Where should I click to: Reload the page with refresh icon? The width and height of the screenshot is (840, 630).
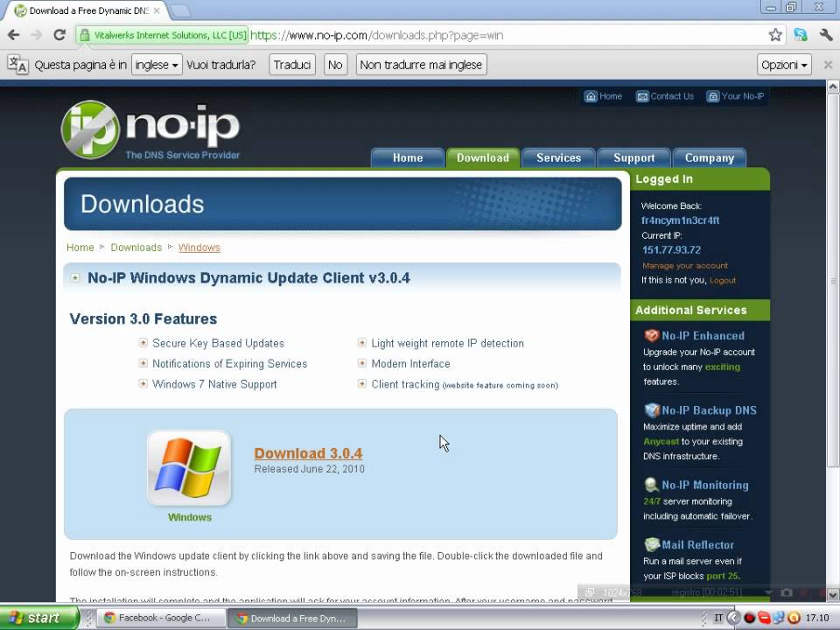[x=59, y=35]
